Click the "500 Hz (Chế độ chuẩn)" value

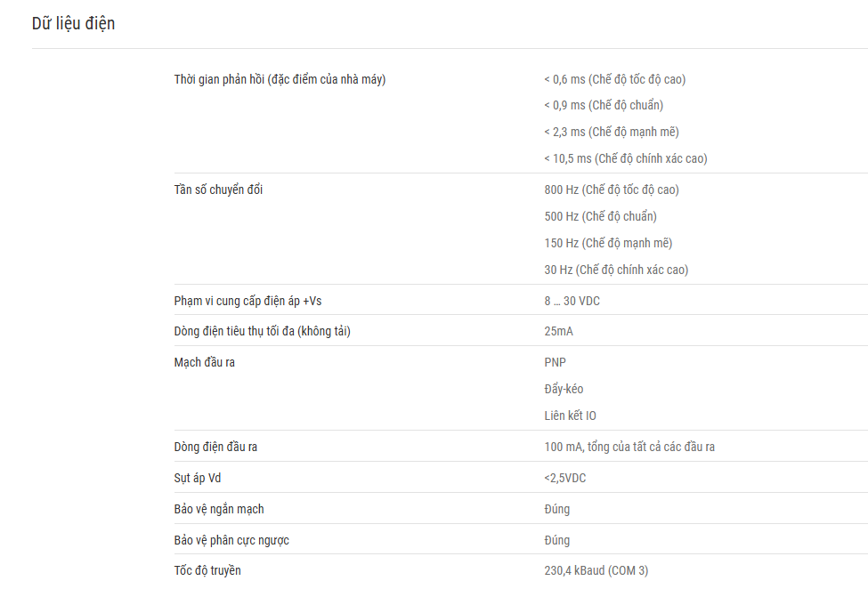(600, 216)
